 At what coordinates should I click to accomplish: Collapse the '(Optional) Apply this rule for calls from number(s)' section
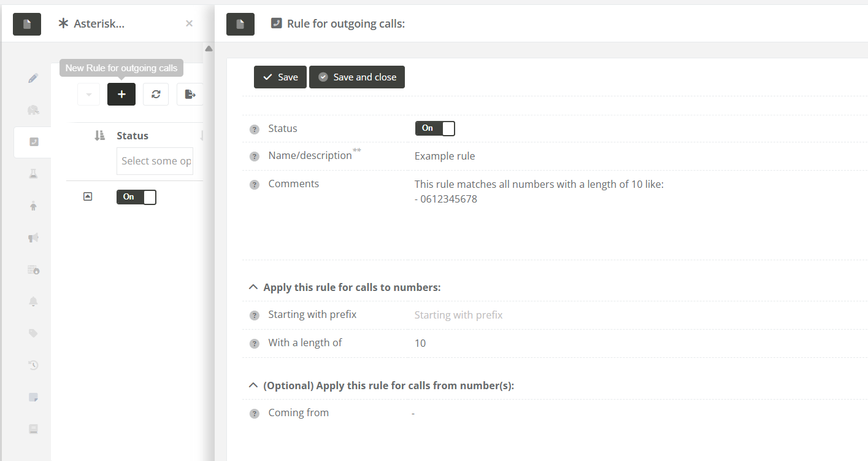click(252, 385)
